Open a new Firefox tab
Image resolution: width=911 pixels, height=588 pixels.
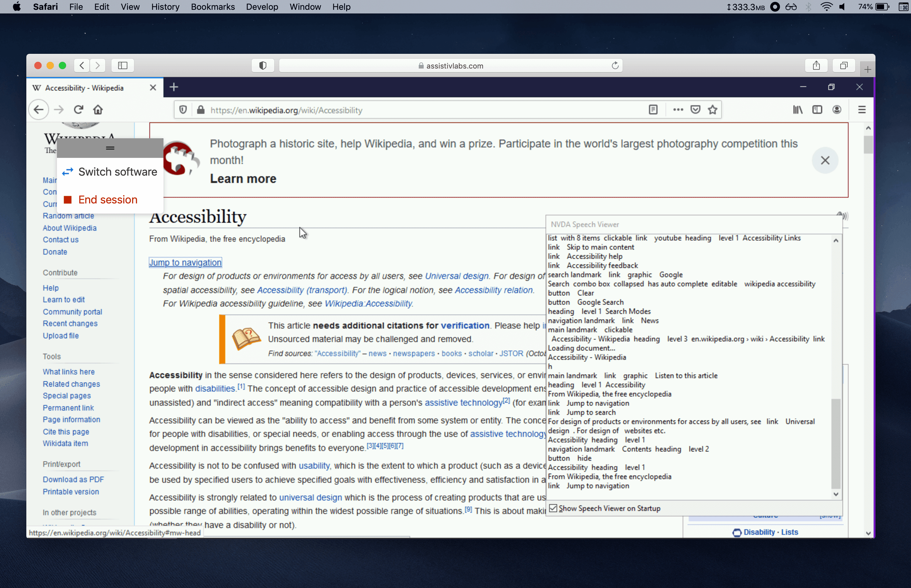coord(174,87)
